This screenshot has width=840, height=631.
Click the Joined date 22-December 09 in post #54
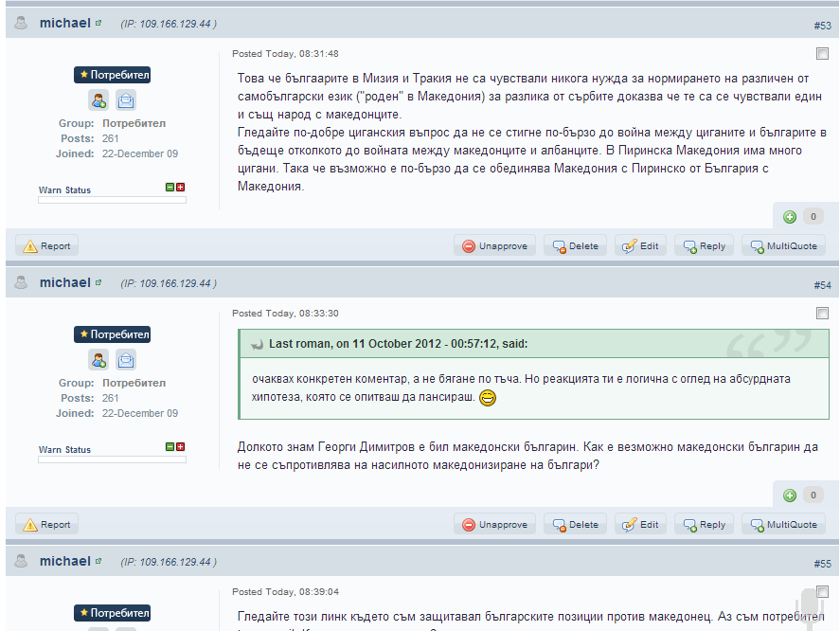[x=140, y=413]
